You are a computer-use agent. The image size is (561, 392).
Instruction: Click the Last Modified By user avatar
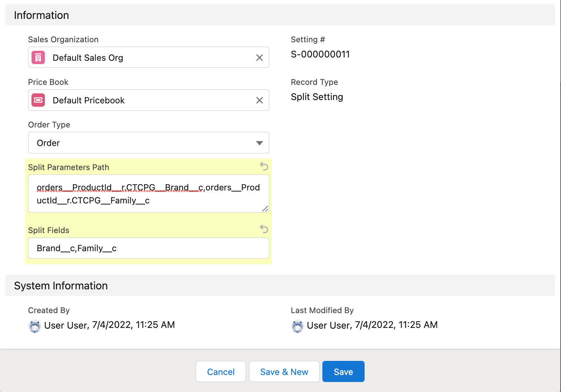pos(298,326)
